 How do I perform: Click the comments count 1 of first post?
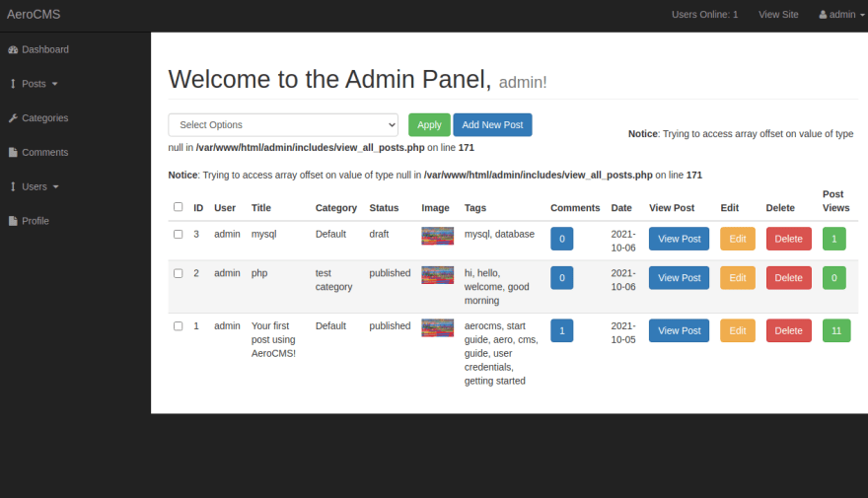[562, 331]
